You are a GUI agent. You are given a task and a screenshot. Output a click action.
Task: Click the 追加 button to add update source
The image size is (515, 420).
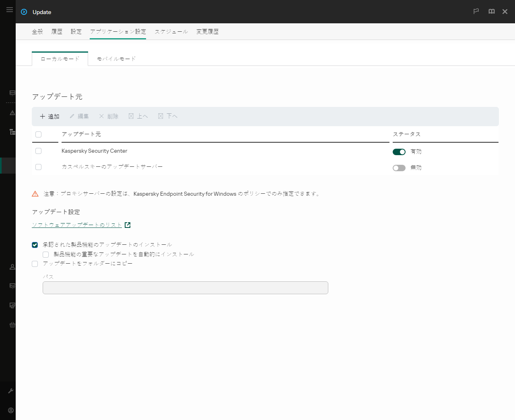coord(49,116)
